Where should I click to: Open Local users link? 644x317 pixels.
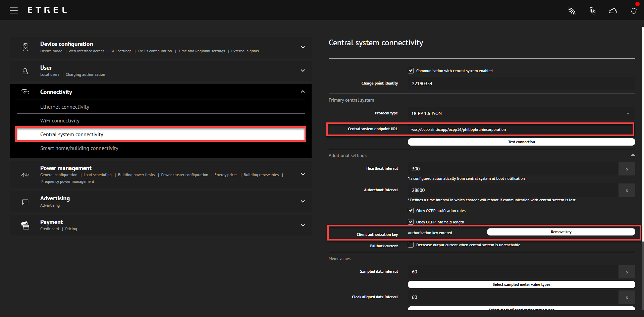coord(50,75)
